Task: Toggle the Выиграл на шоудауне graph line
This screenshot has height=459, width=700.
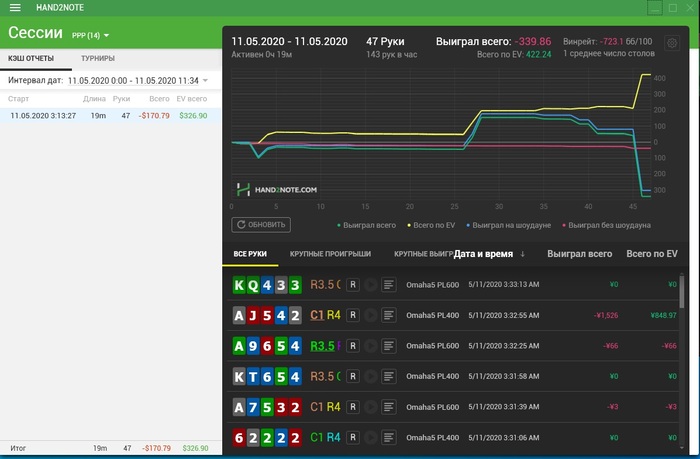Action: [x=509, y=225]
